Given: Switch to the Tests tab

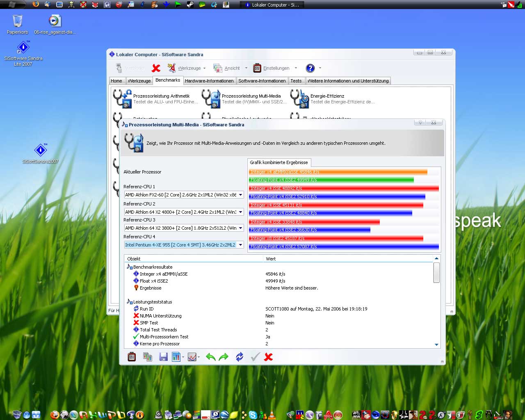Looking at the screenshot, I should click(296, 81).
